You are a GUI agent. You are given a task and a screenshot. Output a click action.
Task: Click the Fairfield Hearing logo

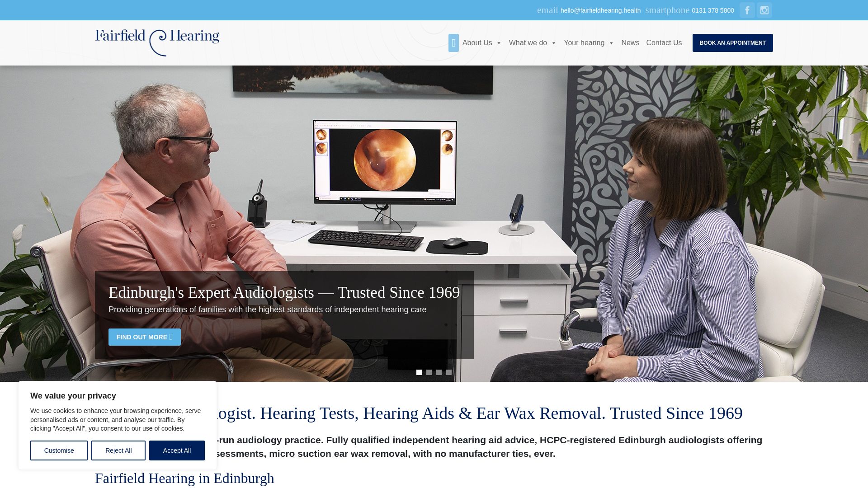(157, 42)
